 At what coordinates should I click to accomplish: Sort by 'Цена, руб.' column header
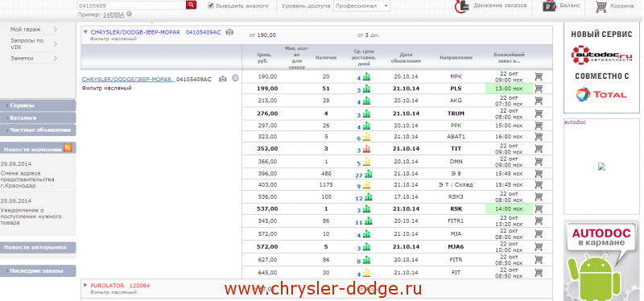[x=263, y=58]
